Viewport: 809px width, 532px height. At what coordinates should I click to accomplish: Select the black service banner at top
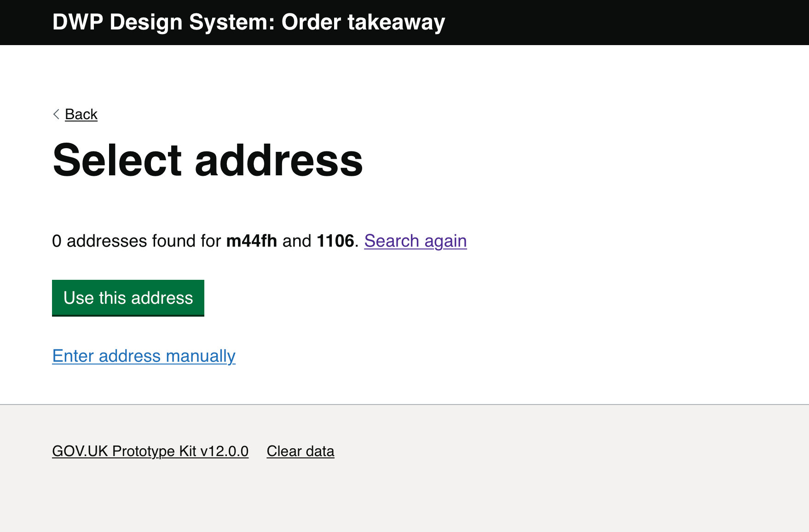coord(404,22)
